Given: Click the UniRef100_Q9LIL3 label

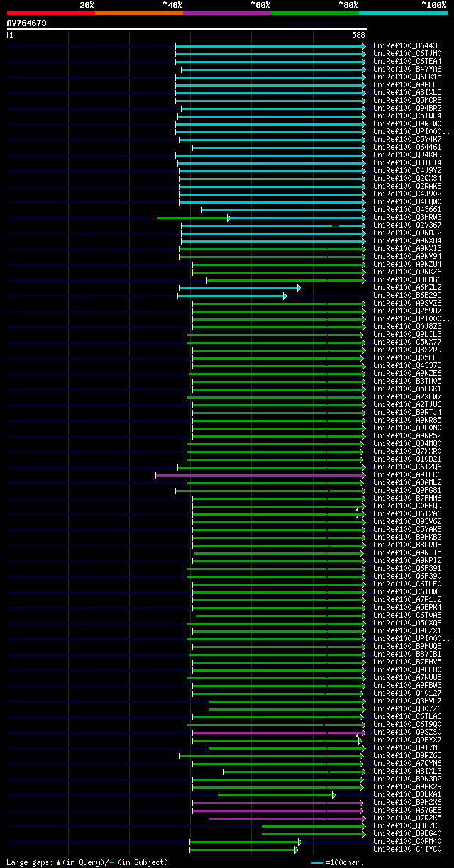Looking at the screenshot, I should coord(408,334).
